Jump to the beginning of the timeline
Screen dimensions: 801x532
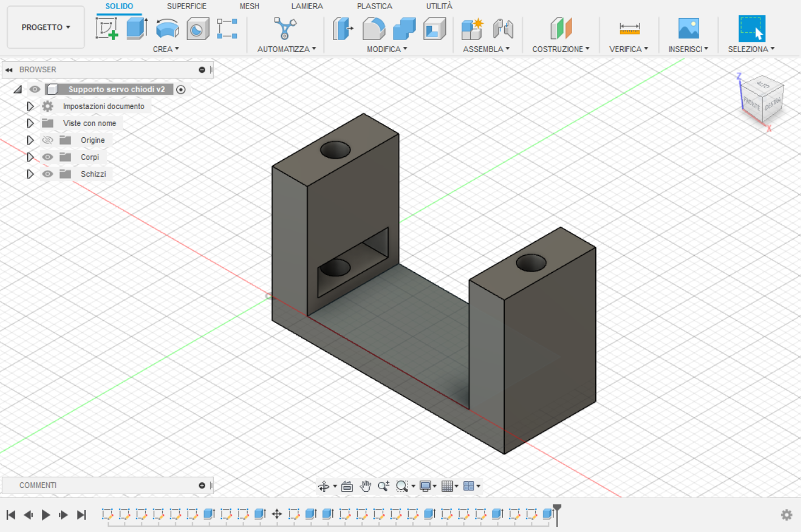click(11, 514)
